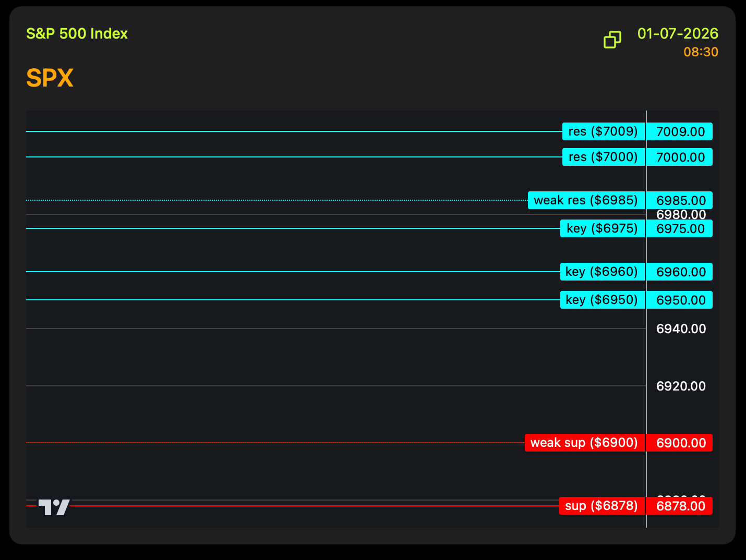The image size is (746, 560).
Task: Click the 6985.00 price axis tag
Action: pos(680,201)
